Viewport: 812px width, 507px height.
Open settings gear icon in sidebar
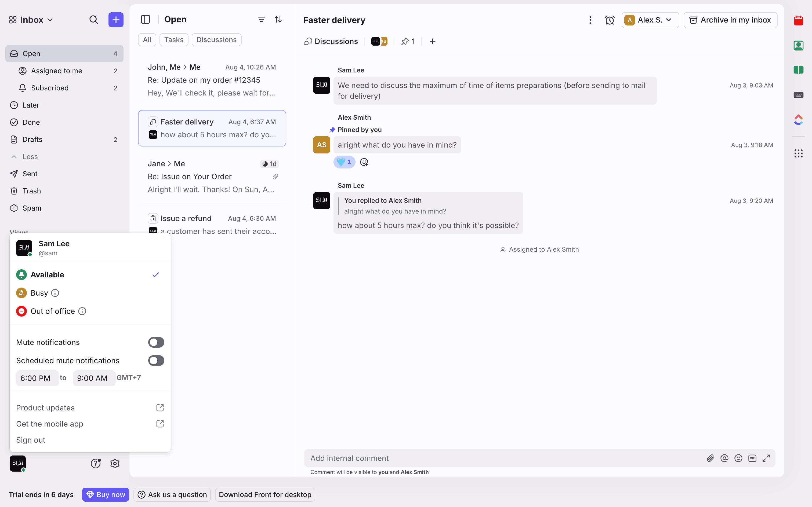point(115,464)
